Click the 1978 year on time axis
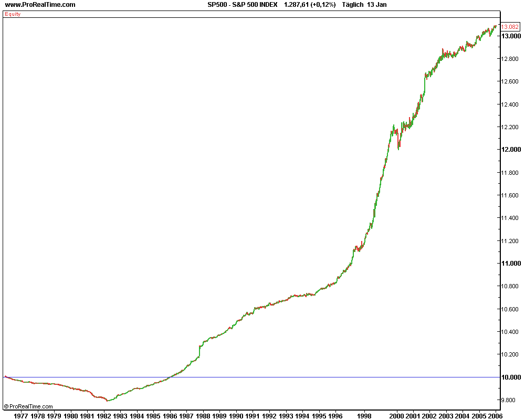This screenshot has height=420, width=525. (x=37, y=416)
